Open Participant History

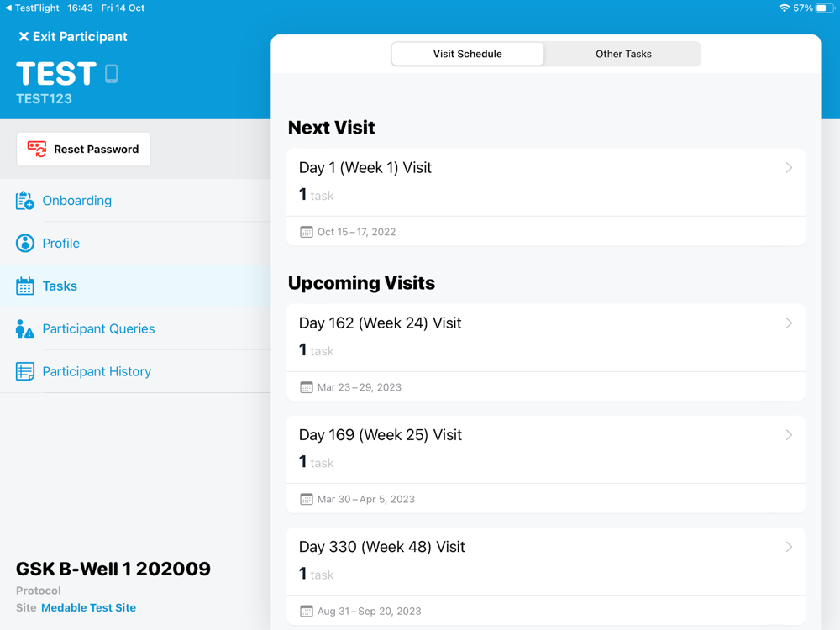point(135,371)
